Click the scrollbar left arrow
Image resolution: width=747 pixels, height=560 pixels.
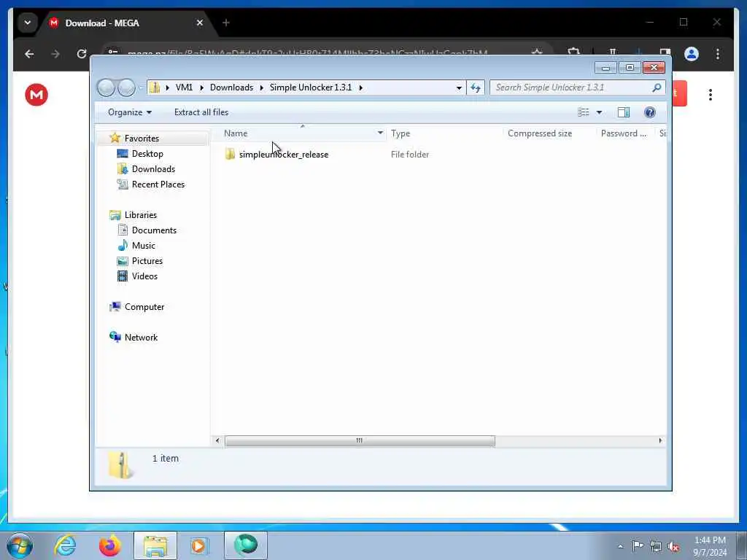pyautogui.click(x=217, y=441)
